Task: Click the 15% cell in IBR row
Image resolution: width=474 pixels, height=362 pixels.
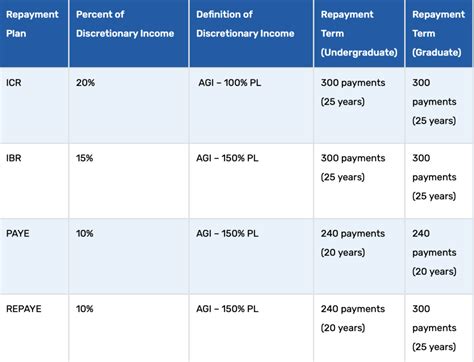Action: tap(129, 181)
